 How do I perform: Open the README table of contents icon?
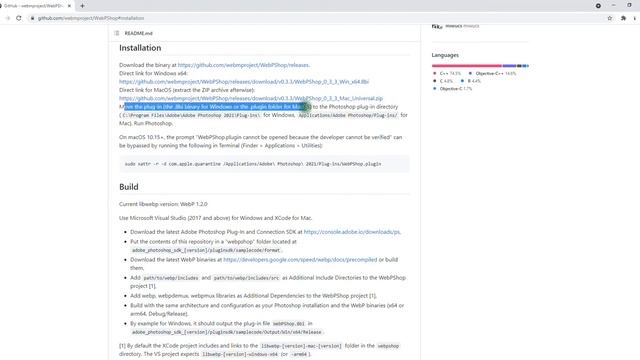point(117,33)
